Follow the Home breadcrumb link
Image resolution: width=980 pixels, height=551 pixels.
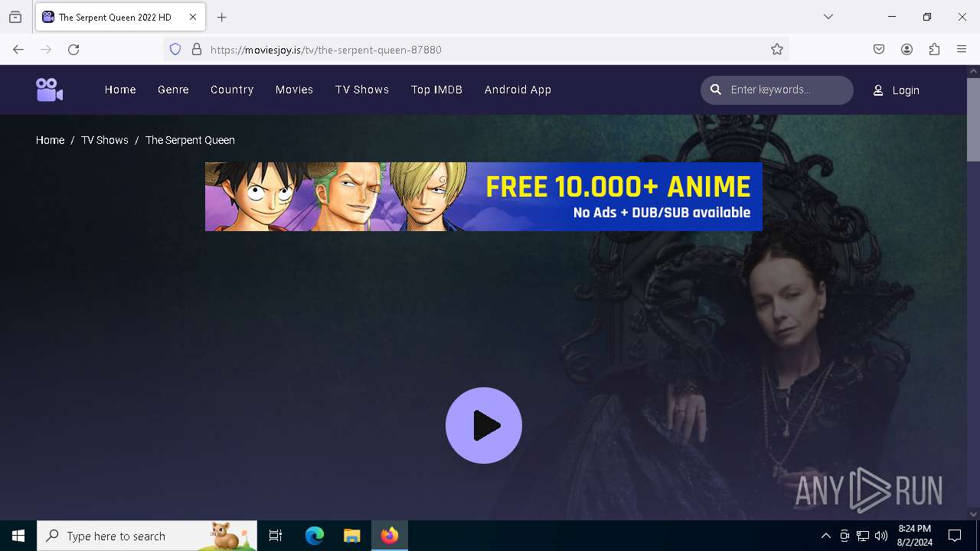(50, 140)
